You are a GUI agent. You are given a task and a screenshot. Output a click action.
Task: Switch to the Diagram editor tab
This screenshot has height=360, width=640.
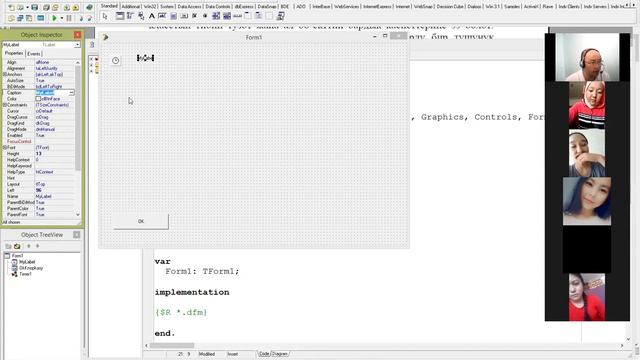pyautogui.click(x=280, y=354)
